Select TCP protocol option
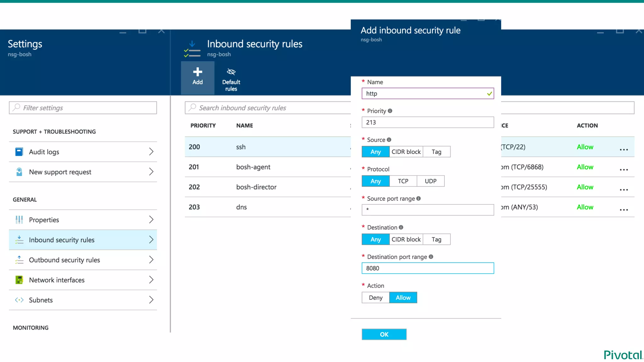 [403, 181]
